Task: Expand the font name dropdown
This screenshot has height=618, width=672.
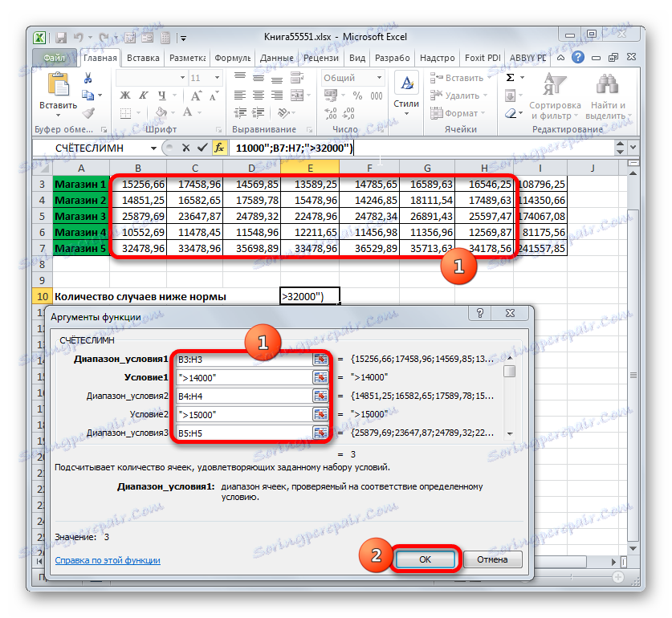Action: pyautogui.click(x=182, y=78)
